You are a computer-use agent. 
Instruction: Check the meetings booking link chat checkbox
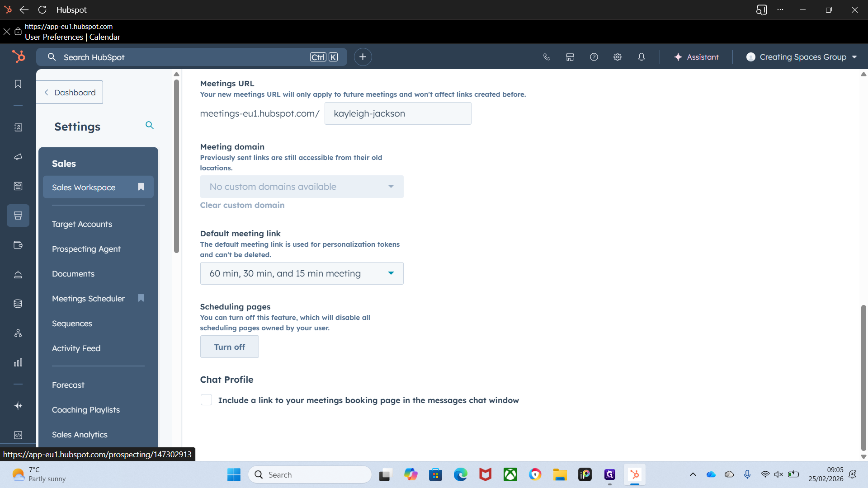[206, 400]
